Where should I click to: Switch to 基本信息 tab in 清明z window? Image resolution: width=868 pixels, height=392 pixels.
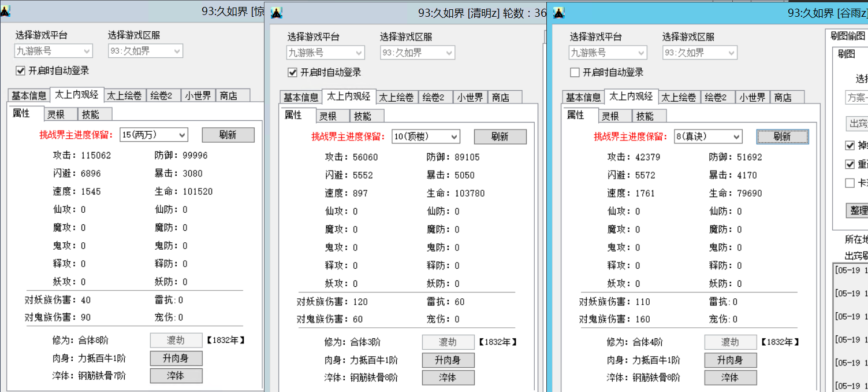[301, 97]
